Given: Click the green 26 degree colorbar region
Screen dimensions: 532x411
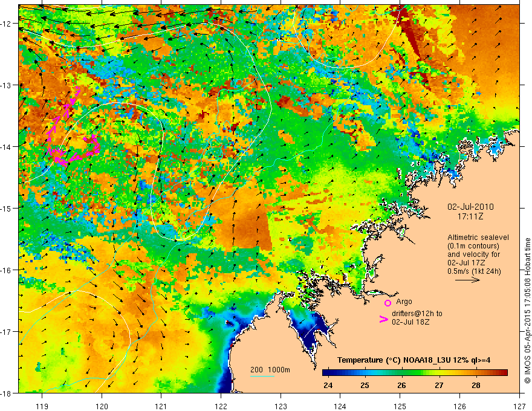Looking at the screenshot, I should [x=401, y=373].
